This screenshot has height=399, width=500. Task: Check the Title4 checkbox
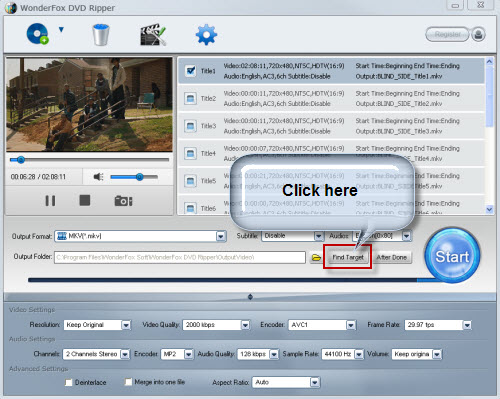(x=190, y=153)
